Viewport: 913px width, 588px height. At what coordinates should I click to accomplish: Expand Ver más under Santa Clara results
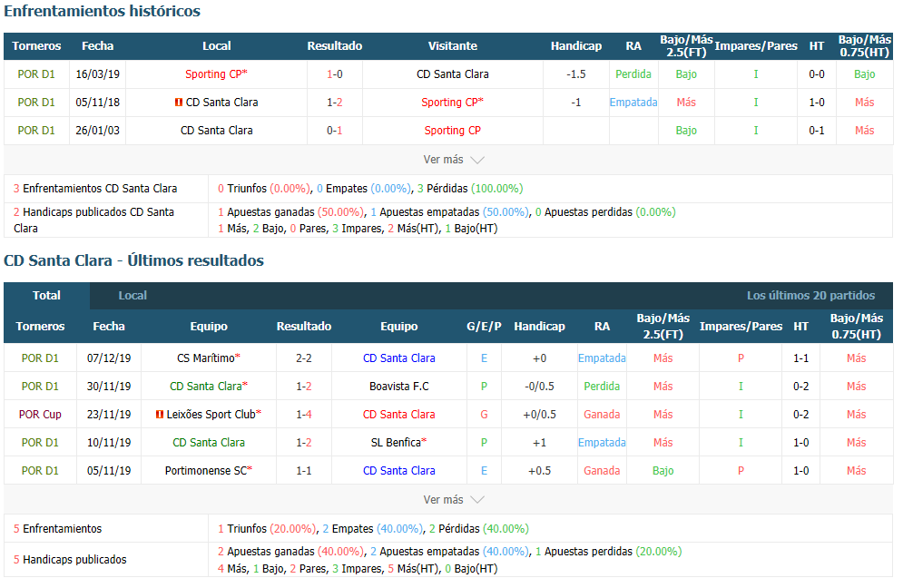tap(454, 499)
